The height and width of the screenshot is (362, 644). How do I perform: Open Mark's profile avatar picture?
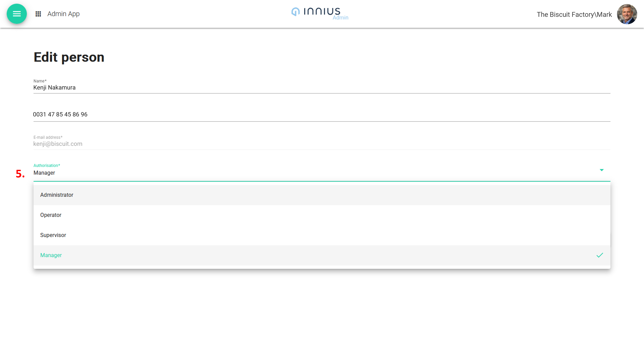[x=627, y=14]
